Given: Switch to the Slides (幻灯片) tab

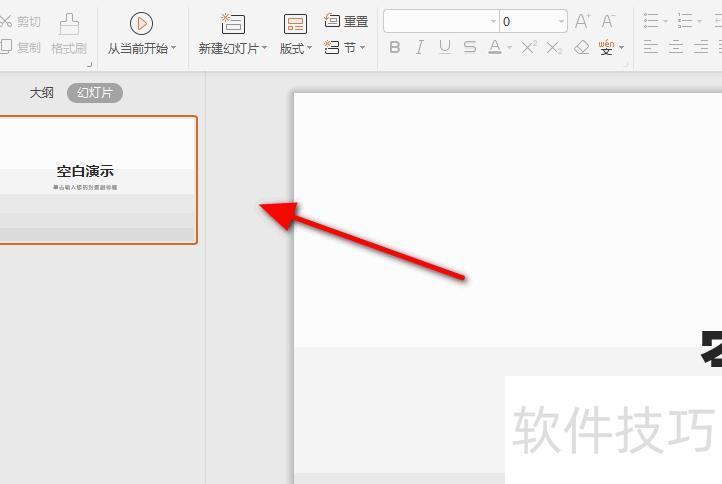Looking at the screenshot, I should (x=95, y=93).
